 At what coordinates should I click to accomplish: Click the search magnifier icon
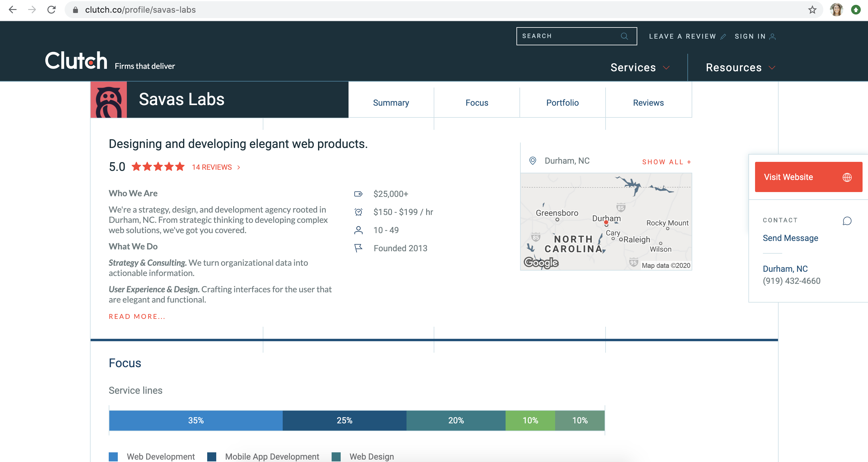click(x=624, y=36)
